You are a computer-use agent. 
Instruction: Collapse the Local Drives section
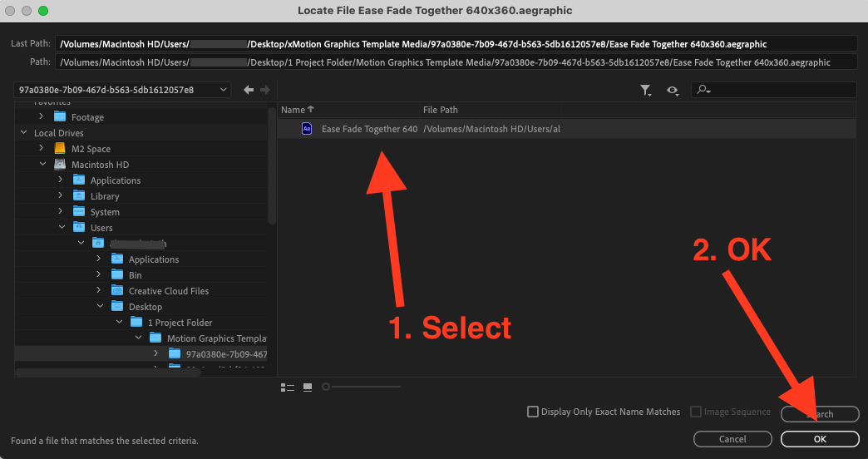pos(22,133)
